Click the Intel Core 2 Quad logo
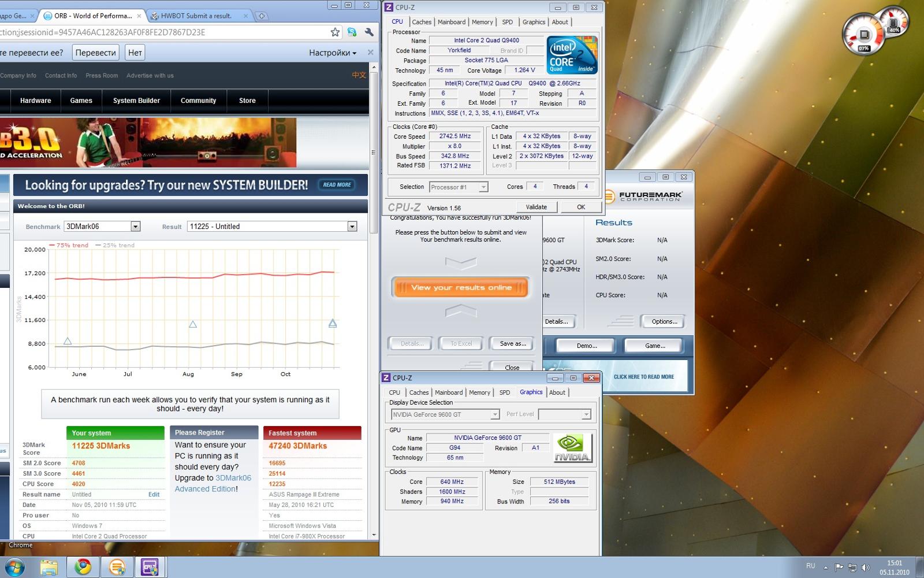 pyautogui.click(x=572, y=55)
